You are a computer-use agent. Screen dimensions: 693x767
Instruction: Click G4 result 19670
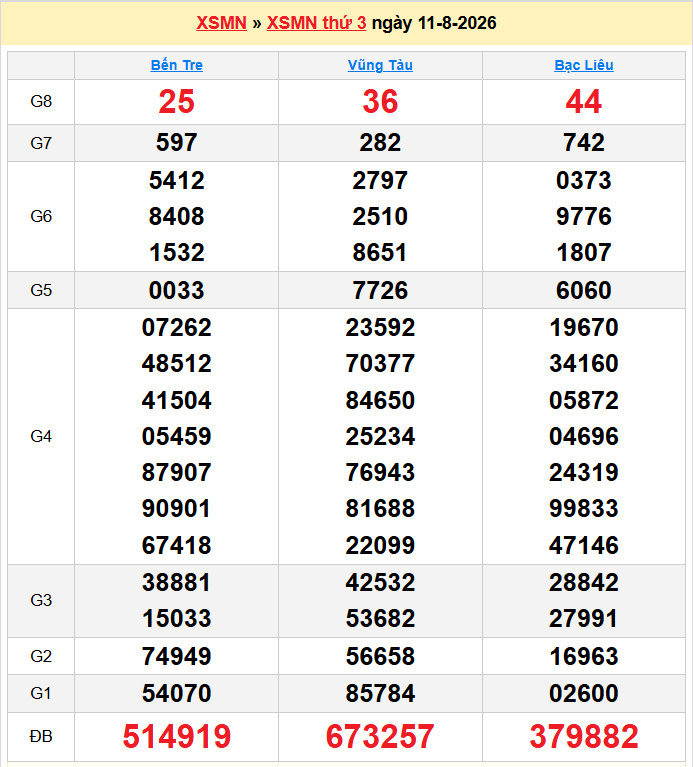coord(583,327)
